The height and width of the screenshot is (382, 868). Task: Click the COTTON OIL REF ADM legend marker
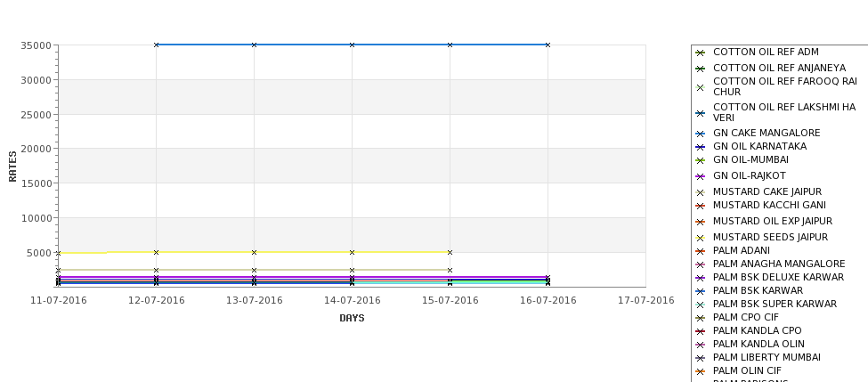(700, 53)
